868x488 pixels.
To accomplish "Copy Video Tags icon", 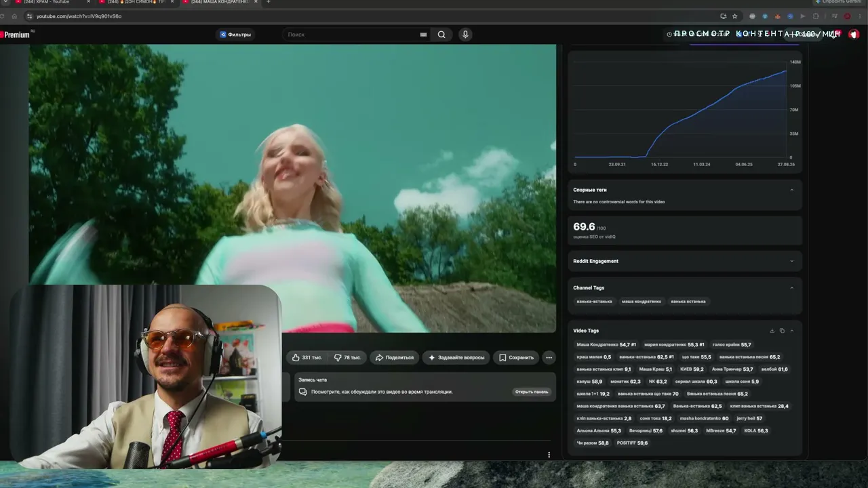I will pyautogui.click(x=782, y=331).
